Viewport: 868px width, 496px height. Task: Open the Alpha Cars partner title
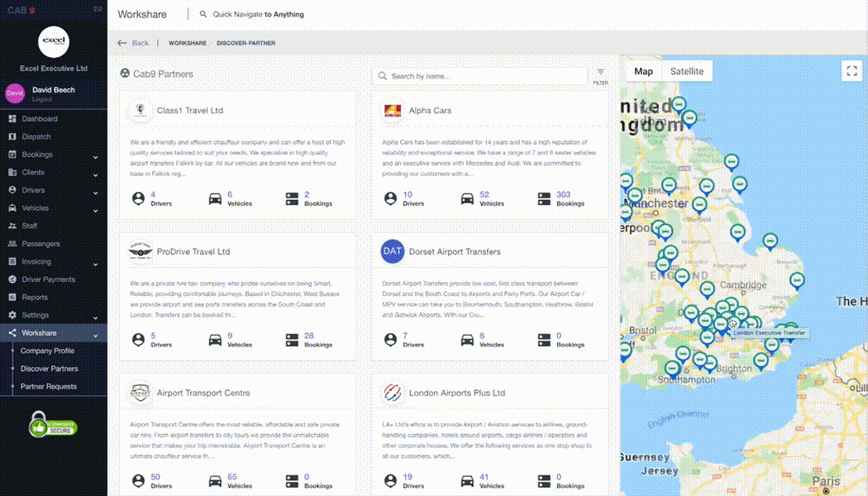point(430,110)
